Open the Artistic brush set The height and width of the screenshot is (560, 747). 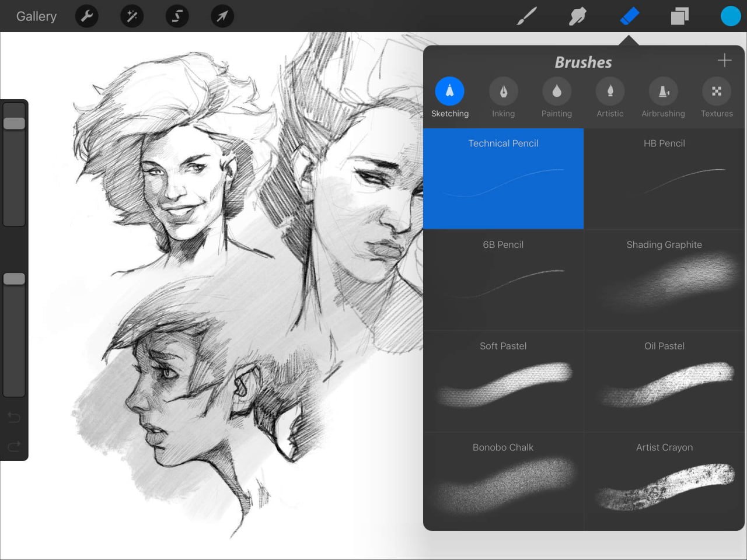[610, 97]
